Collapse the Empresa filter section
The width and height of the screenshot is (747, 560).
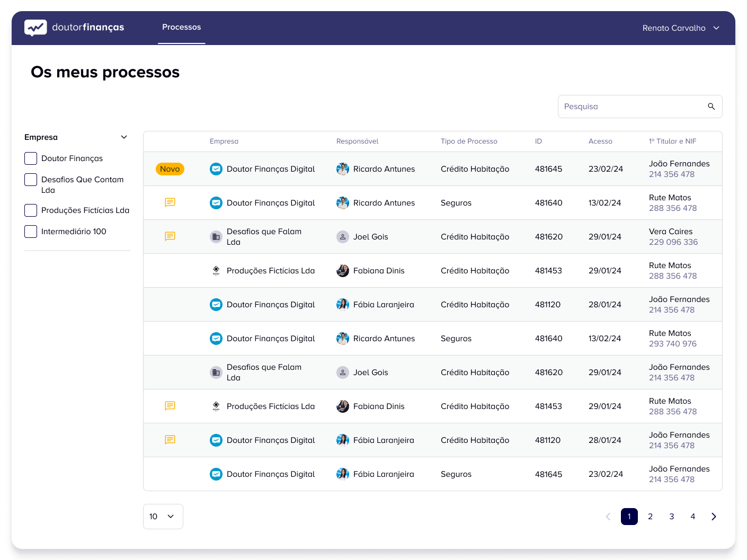tap(124, 137)
